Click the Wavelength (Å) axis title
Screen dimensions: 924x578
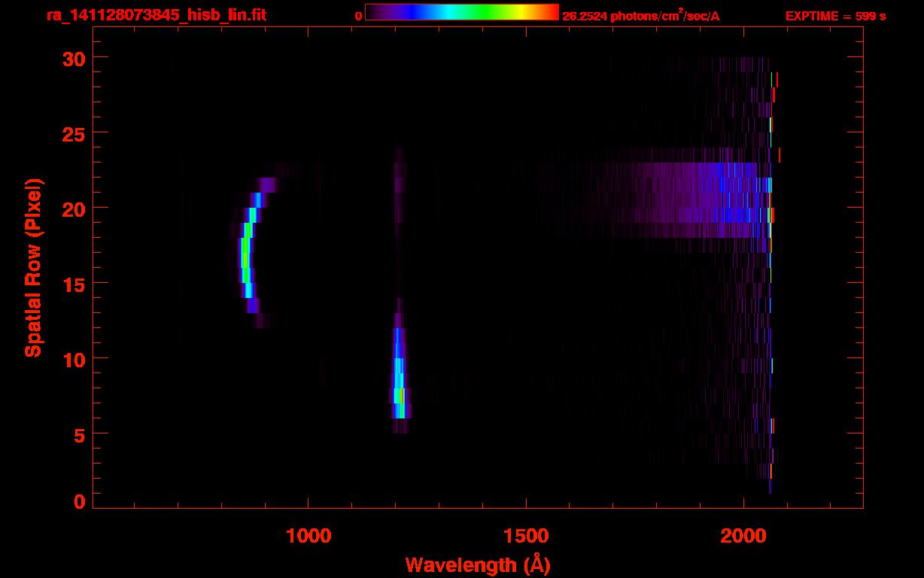[478, 564]
